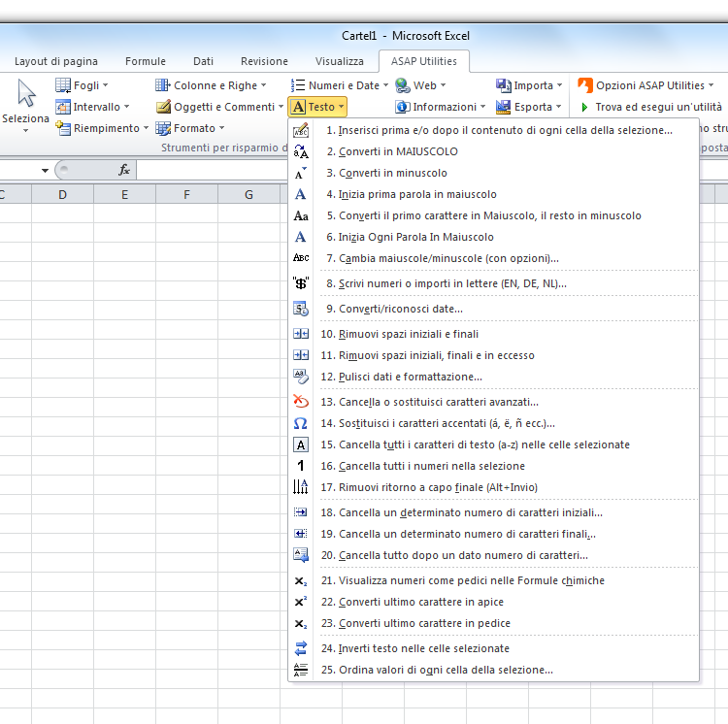Open the Esporta dropdown
Viewport: 728px width, 724px height.
tap(528, 107)
